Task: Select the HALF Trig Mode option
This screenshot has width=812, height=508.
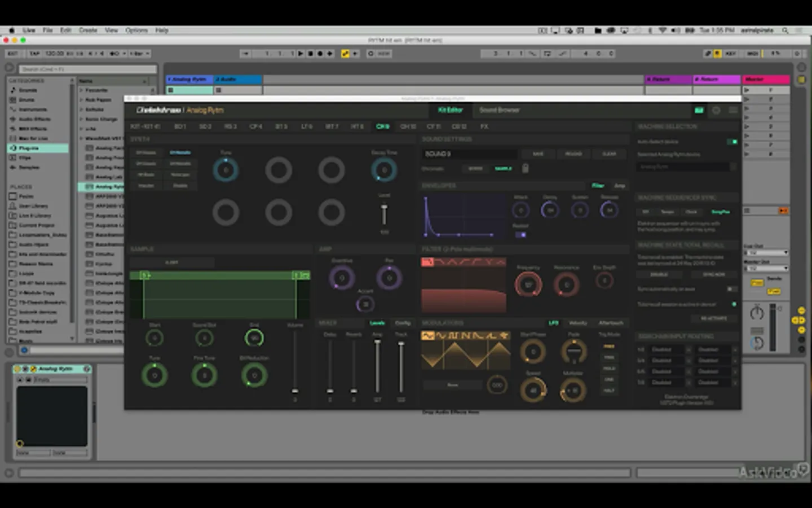Action: point(610,391)
